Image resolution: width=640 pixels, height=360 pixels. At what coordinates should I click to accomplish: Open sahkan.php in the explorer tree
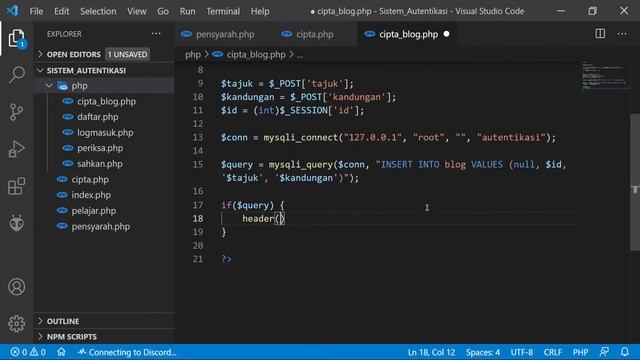click(x=100, y=164)
